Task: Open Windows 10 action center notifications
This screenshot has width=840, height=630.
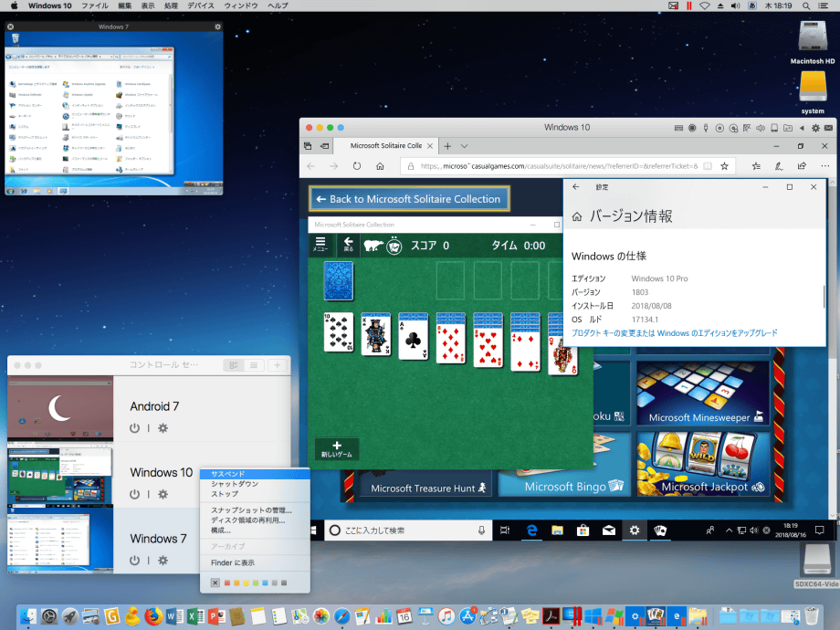Action: [819, 530]
